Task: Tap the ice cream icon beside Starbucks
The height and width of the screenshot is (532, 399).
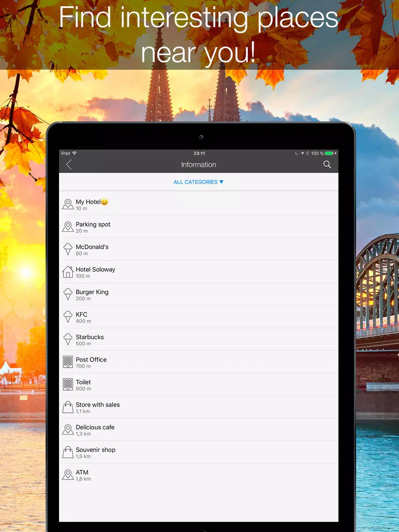Action: click(68, 339)
